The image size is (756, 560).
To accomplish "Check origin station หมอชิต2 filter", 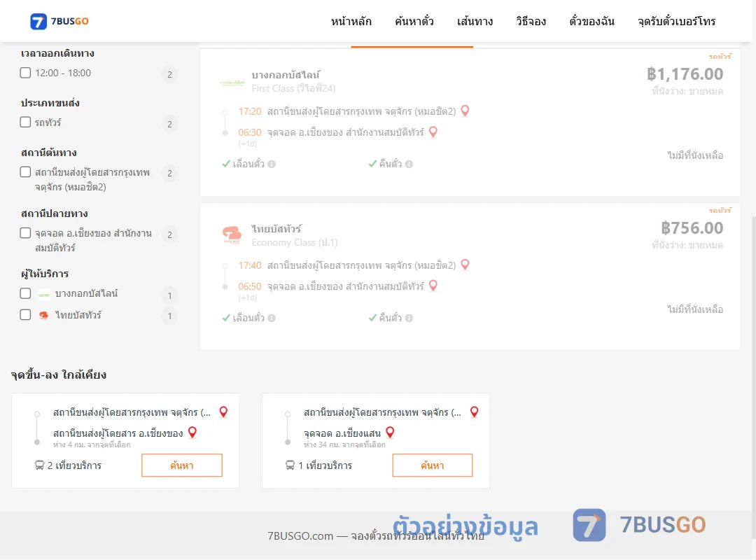I will pyautogui.click(x=26, y=171).
